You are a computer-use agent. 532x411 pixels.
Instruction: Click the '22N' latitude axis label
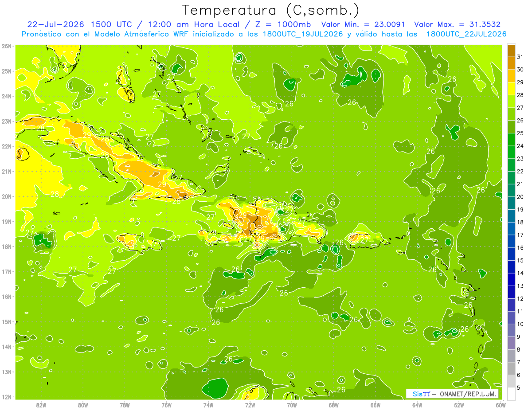[6, 146]
